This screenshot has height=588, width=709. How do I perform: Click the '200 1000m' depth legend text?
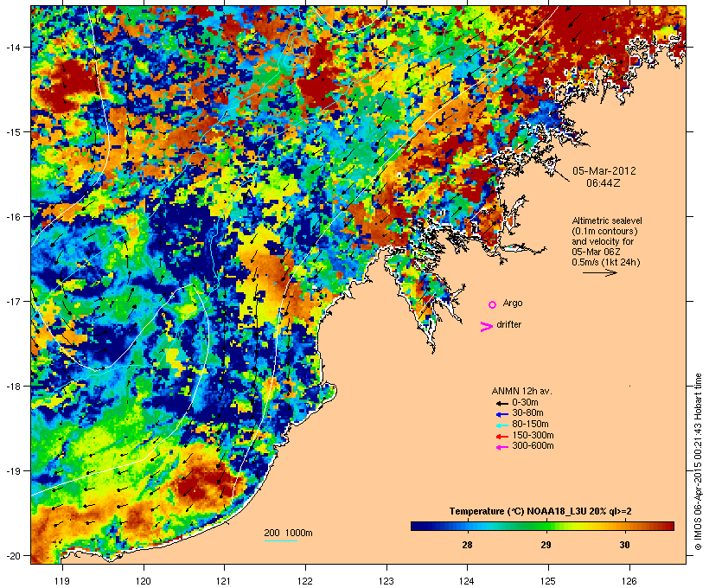click(x=288, y=533)
